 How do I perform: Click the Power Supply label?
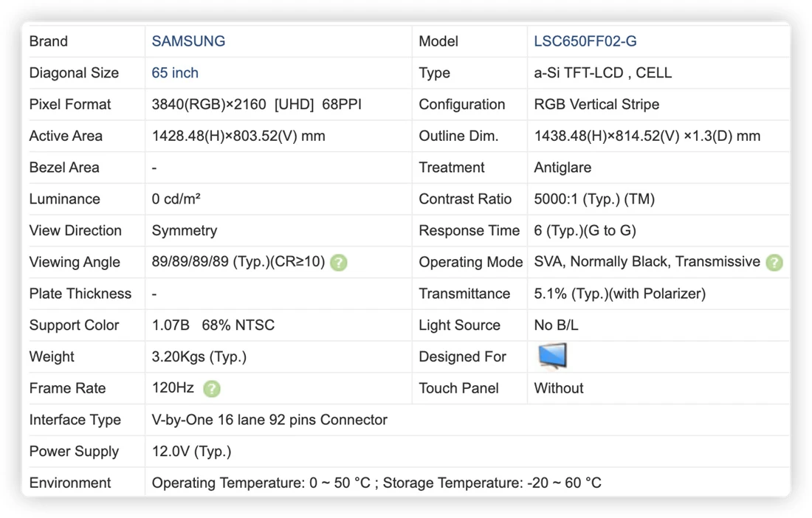pyautogui.click(x=74, y=452)
